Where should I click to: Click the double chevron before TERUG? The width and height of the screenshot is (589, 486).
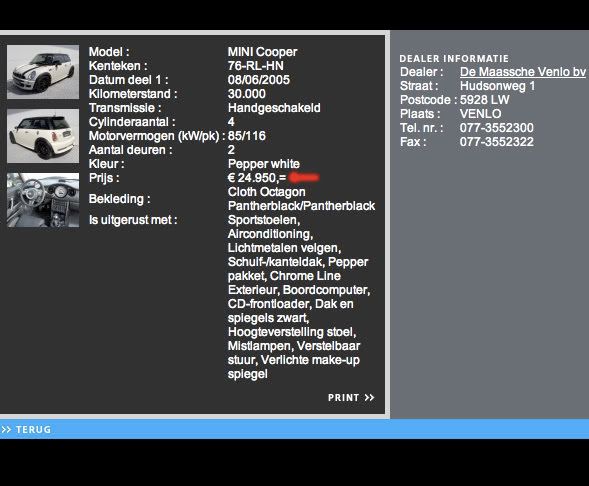6,429
